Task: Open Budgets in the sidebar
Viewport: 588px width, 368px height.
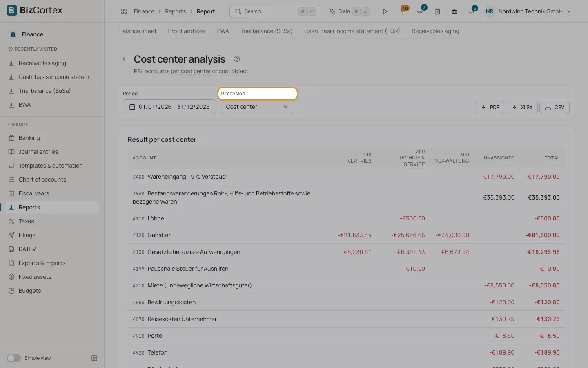Action: [52, 291]
